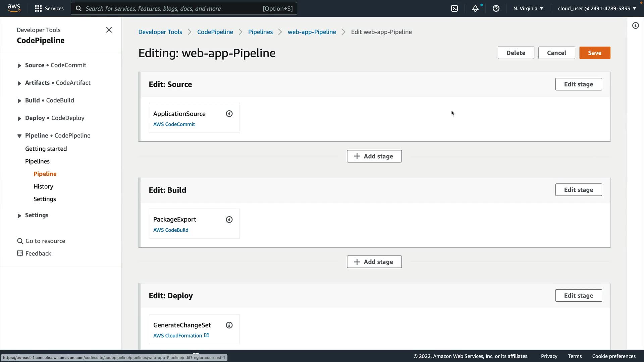This screenshot has width=644, height=362.
Task: Open the help question mark icon
Action: click(x=496, y=8)
